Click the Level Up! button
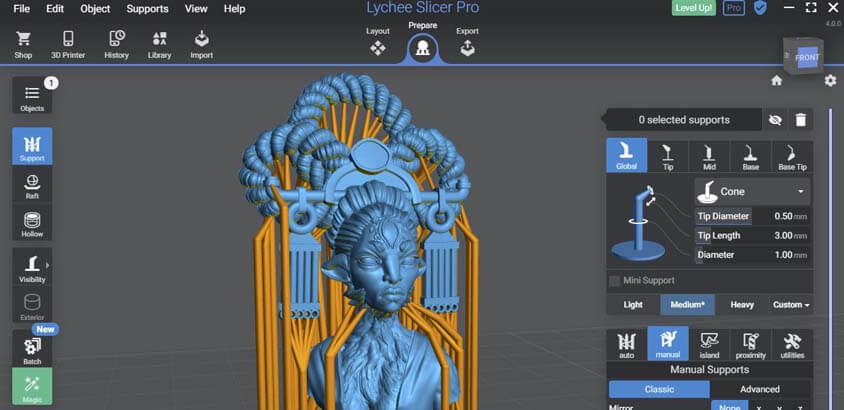This screenshot has width=844, height=410. [x=694, y=8]
